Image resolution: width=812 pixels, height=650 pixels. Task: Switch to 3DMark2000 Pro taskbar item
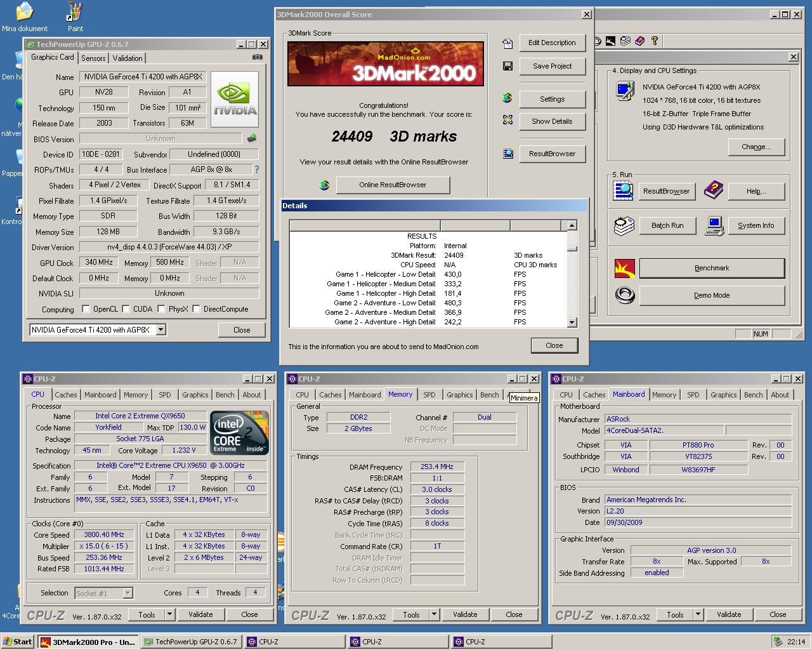tap(88, 642)
